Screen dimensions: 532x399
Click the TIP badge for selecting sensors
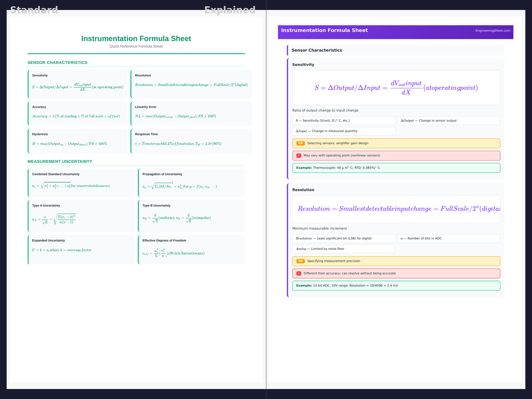[x=300, y=143]
